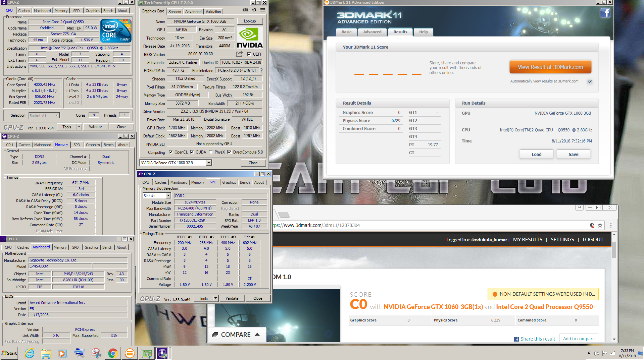The height and width of the screenshot is (360, 644).
Task: Open Bench tab in SPD CPU-Z window
Action: (245, 182)
